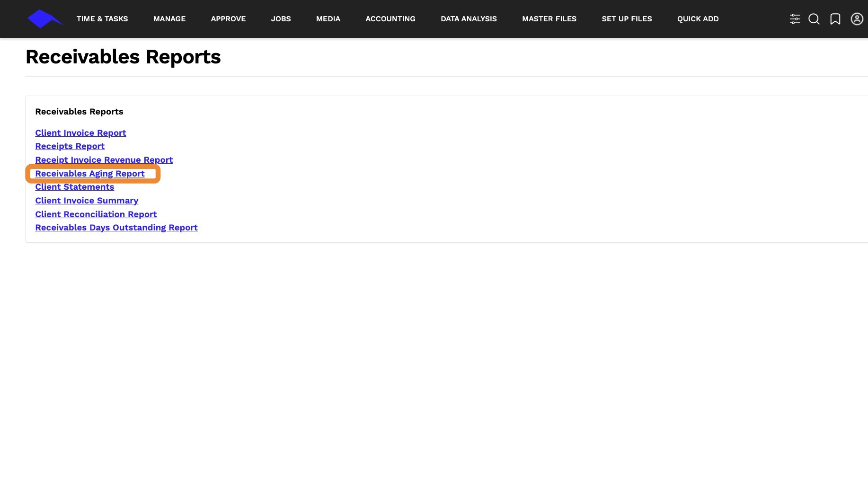The height and width of the screenshot is (485, 868).
Task: Open the Client Invoice Report link
Action: [80, 133]
